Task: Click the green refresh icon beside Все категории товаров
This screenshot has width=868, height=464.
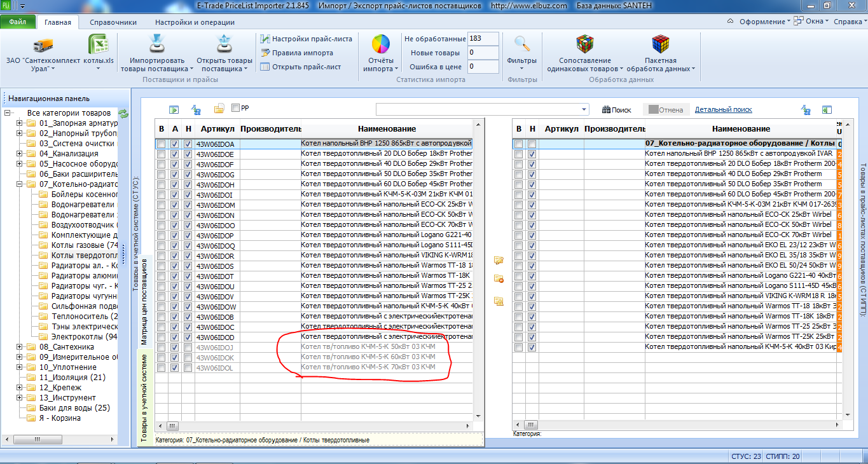Action: point(123,113)
